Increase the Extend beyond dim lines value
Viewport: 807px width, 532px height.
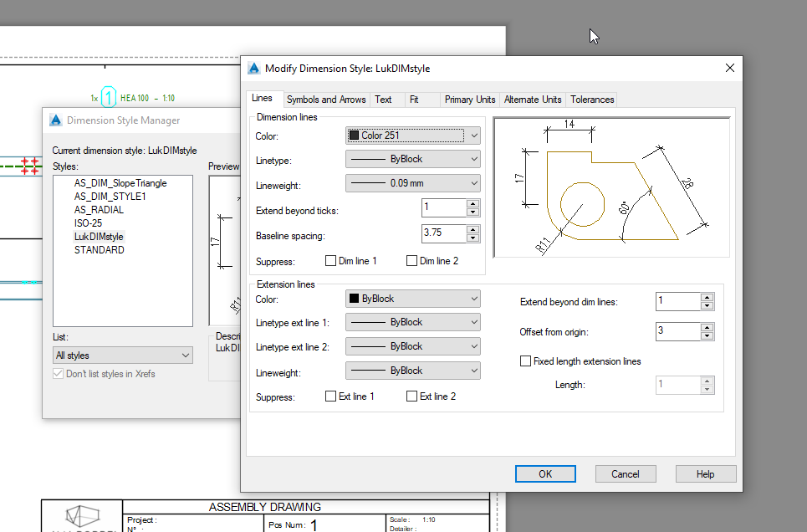coord(707,298)
